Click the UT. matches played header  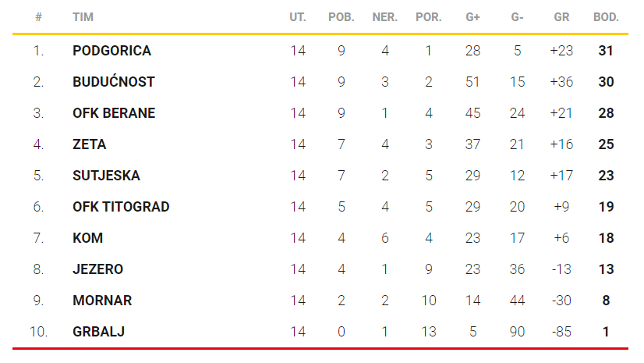click(298, 17)
